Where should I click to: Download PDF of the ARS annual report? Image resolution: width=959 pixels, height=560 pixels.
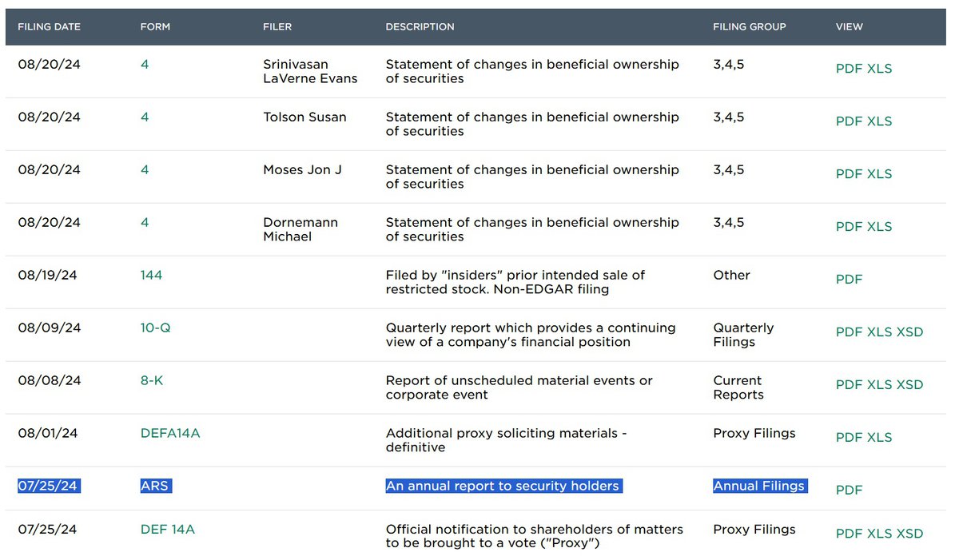click(x=849, y=490)
